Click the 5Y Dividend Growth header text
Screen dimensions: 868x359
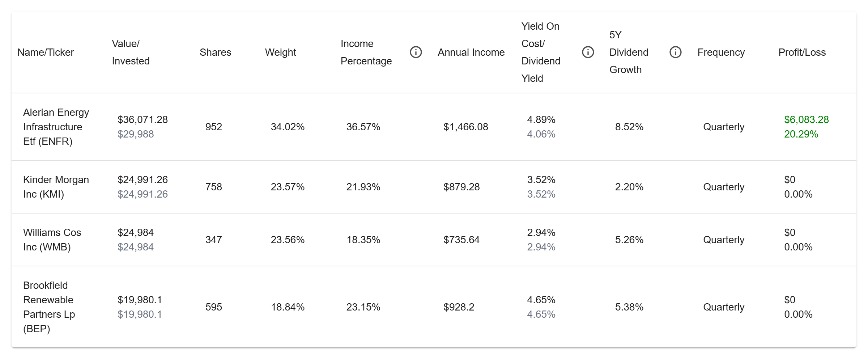click(629, 52)
